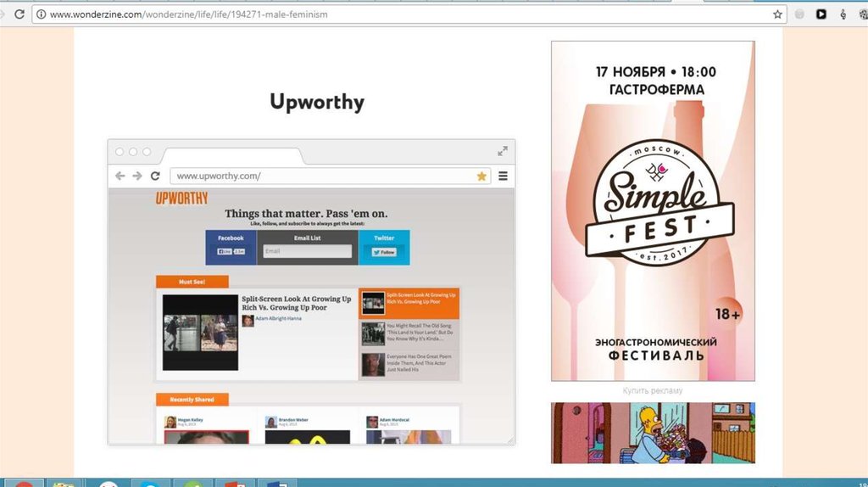Click the www.upworthy.com/ address field
868x487 pixels.
pos(330,176)
